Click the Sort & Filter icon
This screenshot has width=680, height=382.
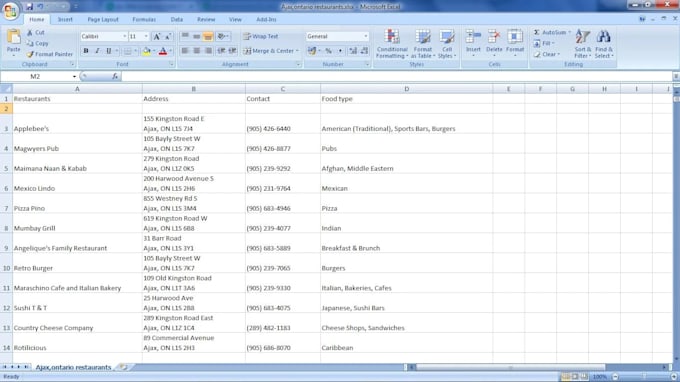[582, 44]
